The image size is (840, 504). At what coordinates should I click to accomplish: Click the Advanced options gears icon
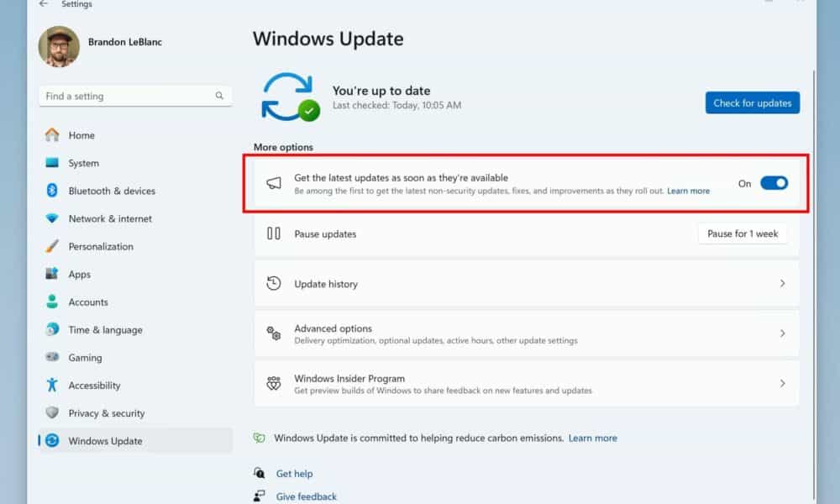tap(274, 333)
